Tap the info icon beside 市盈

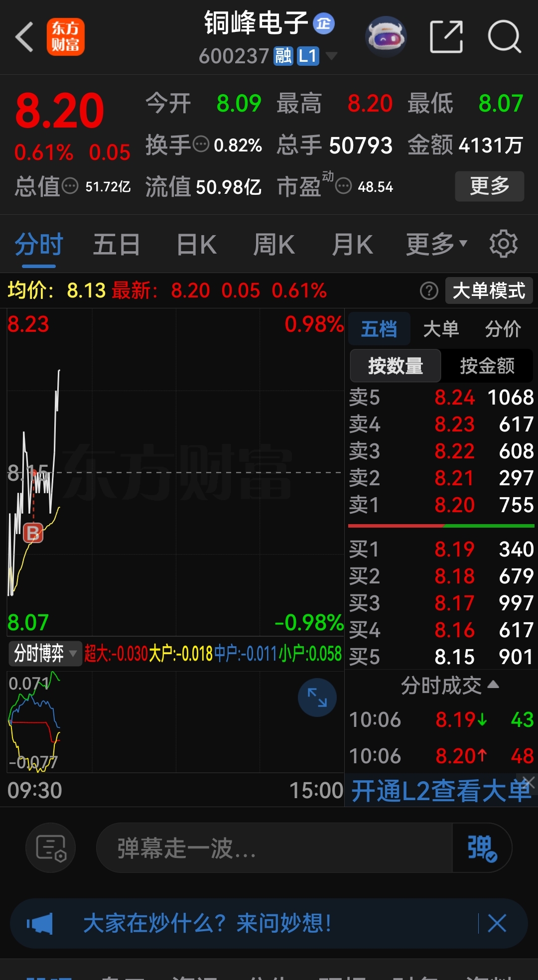343,186
